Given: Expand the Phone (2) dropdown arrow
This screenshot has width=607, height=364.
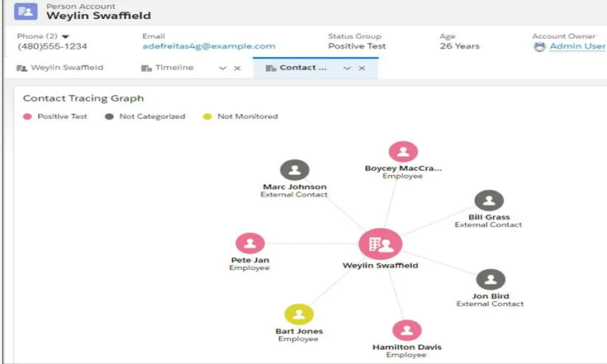Looking at the screenshot, I should point(65,36).
